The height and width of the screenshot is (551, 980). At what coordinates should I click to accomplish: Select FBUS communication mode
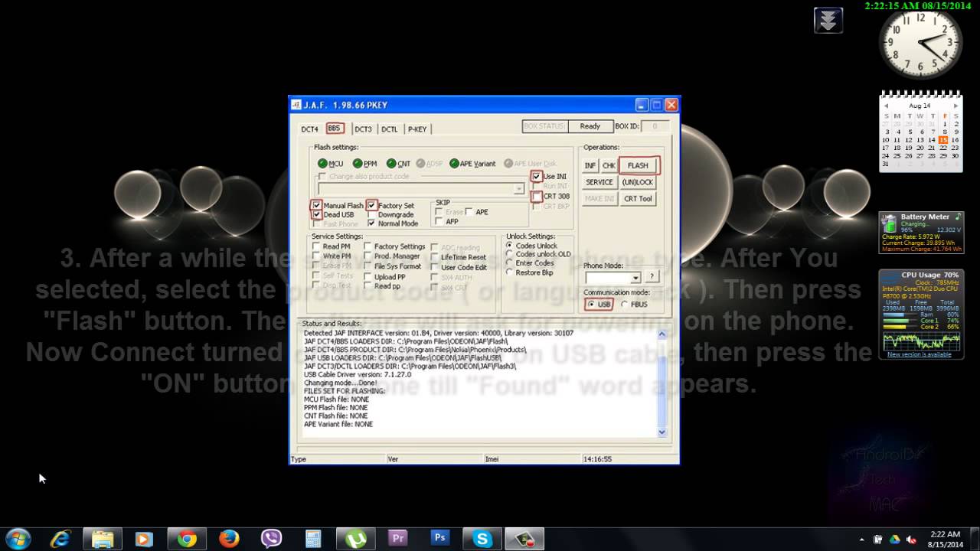click(x=624, y=305)
